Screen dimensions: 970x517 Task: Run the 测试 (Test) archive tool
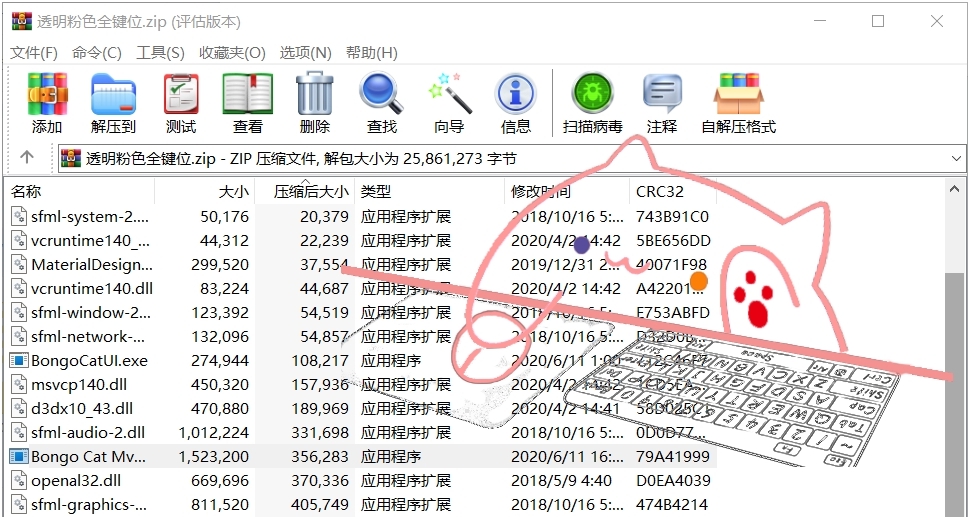tap(181, 94)
